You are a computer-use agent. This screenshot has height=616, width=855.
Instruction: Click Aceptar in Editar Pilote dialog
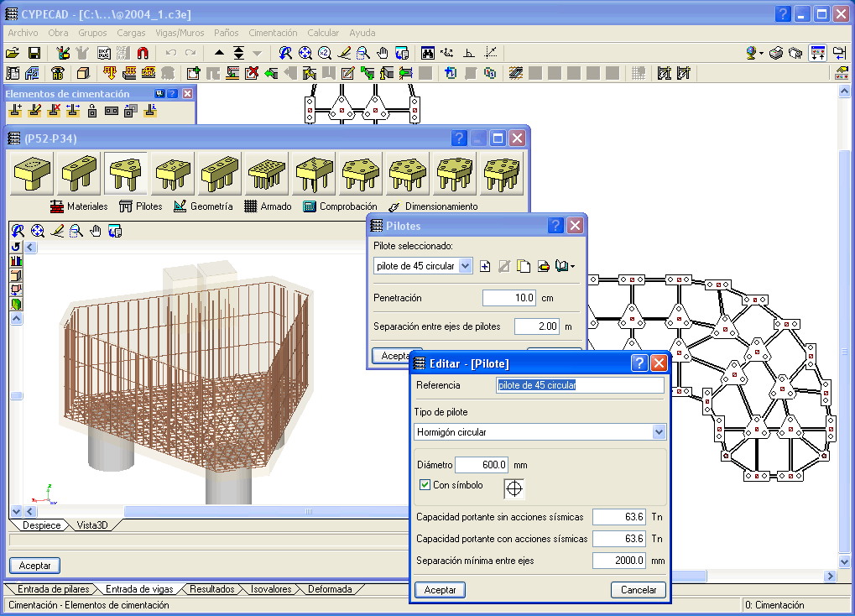coord(440,590)
